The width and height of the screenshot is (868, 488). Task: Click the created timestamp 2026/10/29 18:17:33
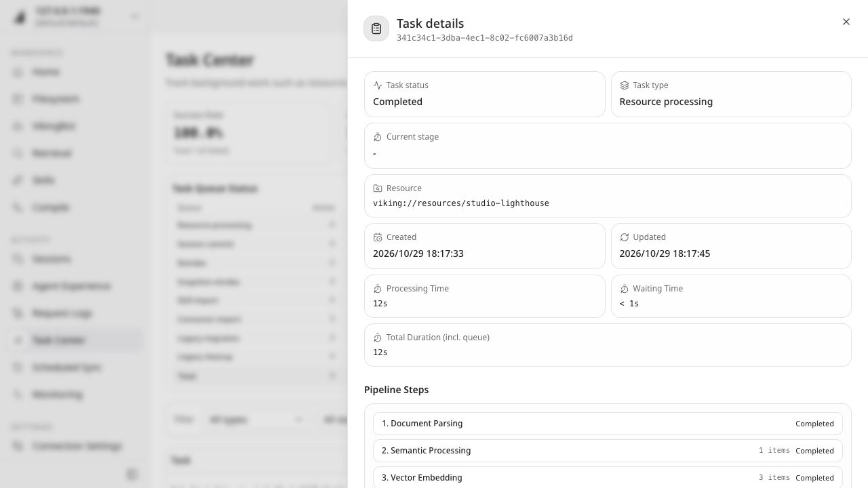[x=418, y=253]
